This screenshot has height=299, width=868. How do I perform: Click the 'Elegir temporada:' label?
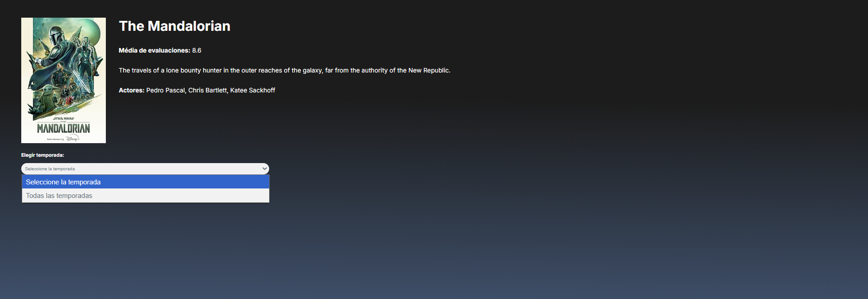tap(43, 155)
